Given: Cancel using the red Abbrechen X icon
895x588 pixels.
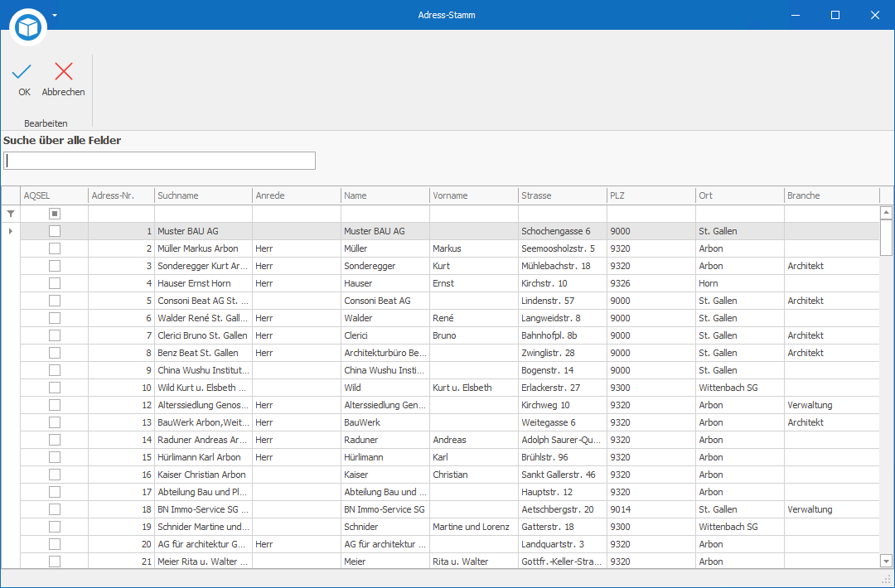Looking at the screenshot, I should pyautogui.click(x=63, y=71).
